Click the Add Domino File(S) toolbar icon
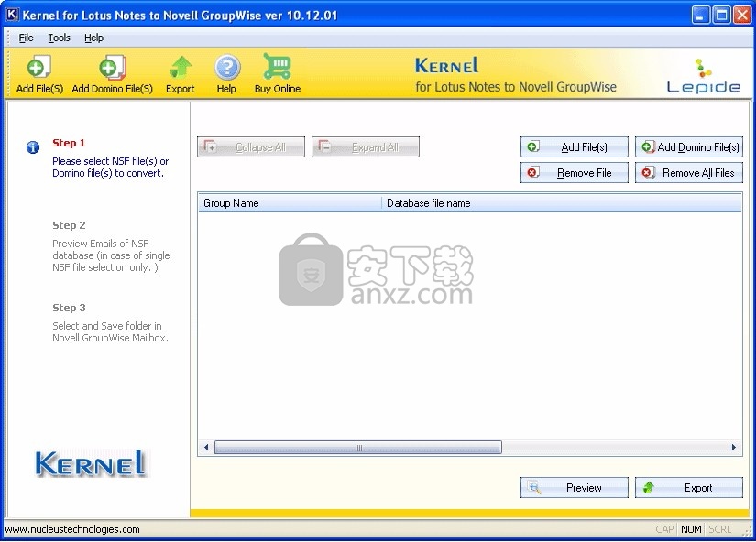Viewport: 756px width, 542px height. [x=113, y=68]
